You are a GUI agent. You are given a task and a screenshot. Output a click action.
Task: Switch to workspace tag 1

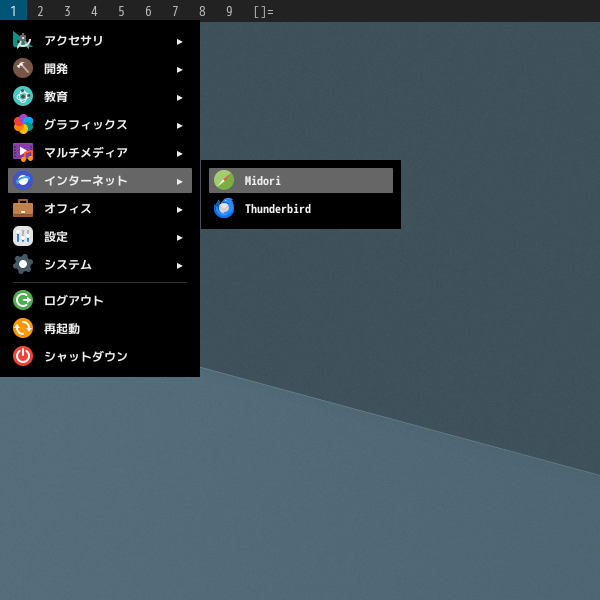point(13,11)
